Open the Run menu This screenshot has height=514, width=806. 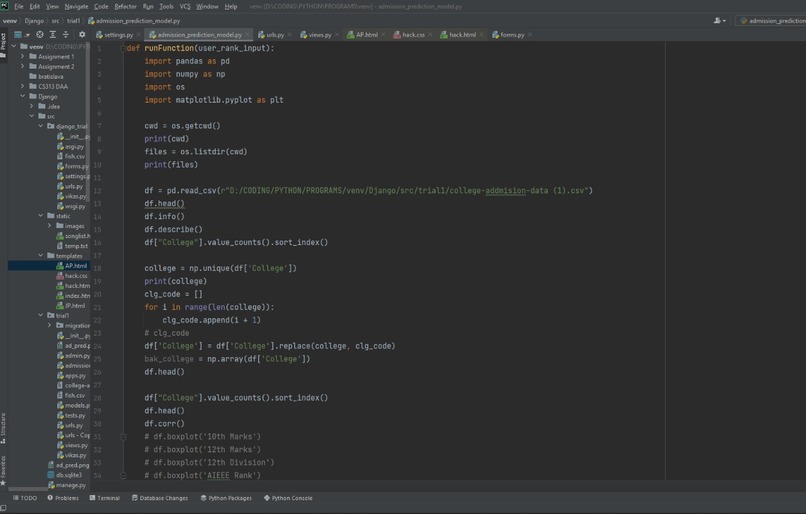pos(148,7)
